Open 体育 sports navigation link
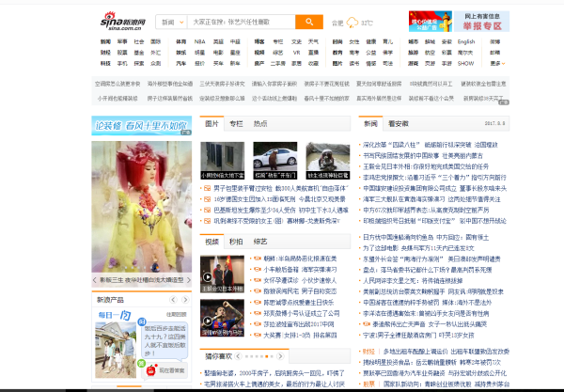 (x=180, y=41)
